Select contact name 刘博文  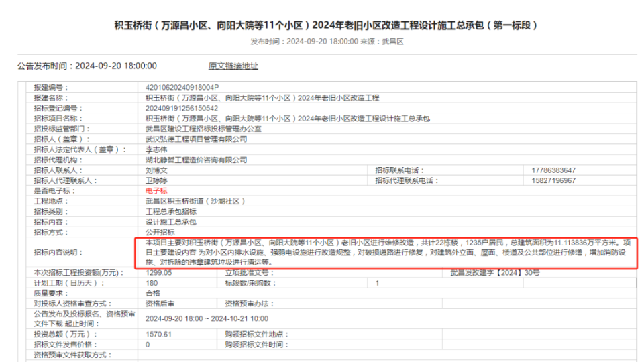[x=156, y=170]
